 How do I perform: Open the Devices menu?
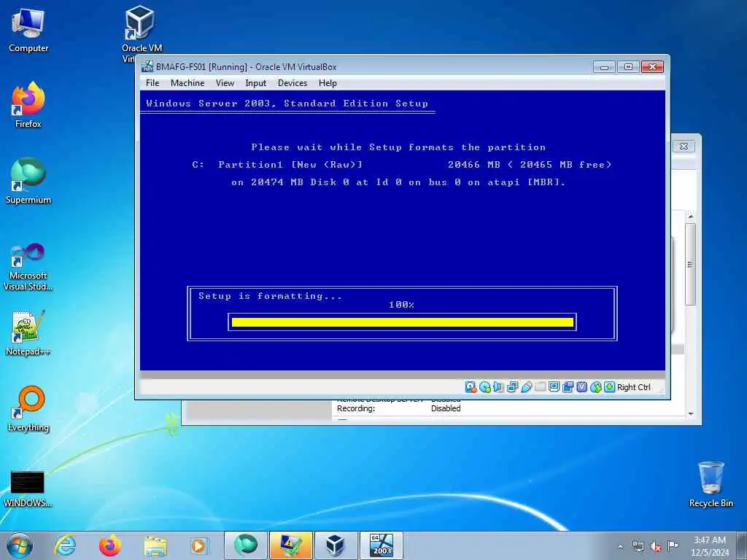tap(293, 83)
